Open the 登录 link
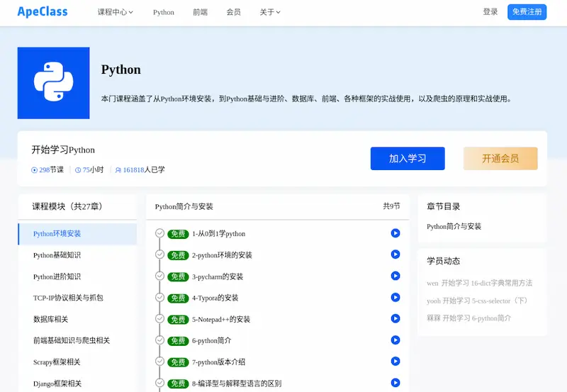 [x=490, y=12]
